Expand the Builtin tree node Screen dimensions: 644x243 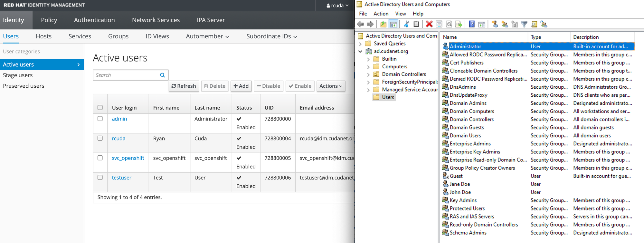368,59
